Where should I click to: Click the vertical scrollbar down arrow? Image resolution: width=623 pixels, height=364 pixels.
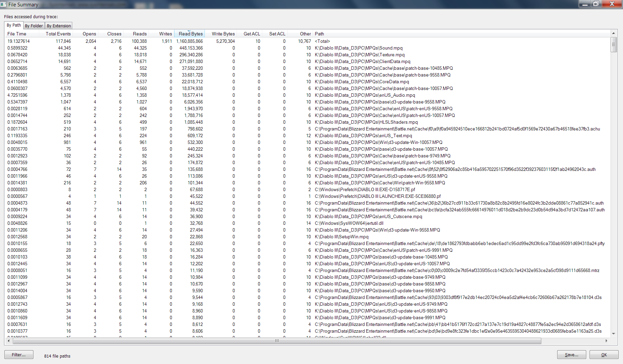(x=613, y=334)
